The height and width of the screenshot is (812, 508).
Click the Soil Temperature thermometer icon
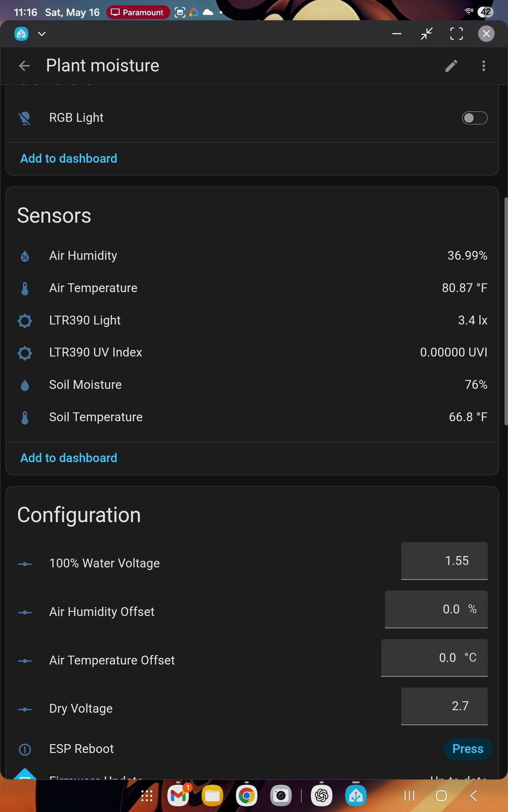pyautogui.click(x=25, y=417)
